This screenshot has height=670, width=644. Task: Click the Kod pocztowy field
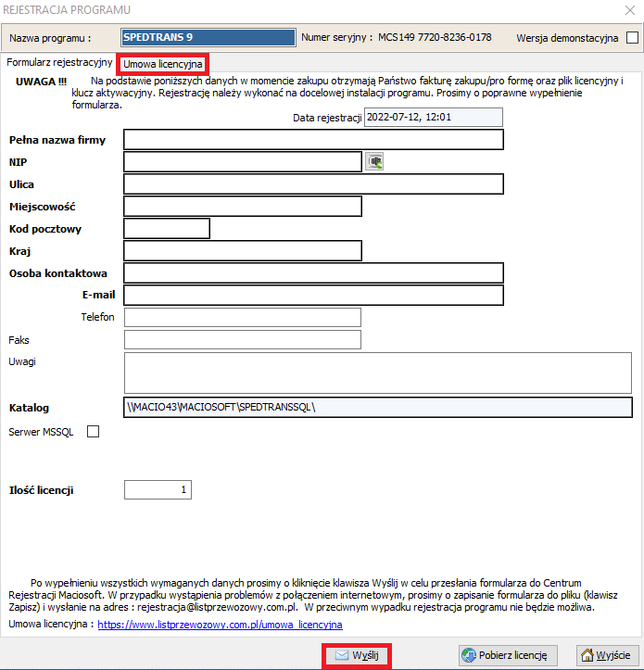pyautogui.click(x=167, y=229)
